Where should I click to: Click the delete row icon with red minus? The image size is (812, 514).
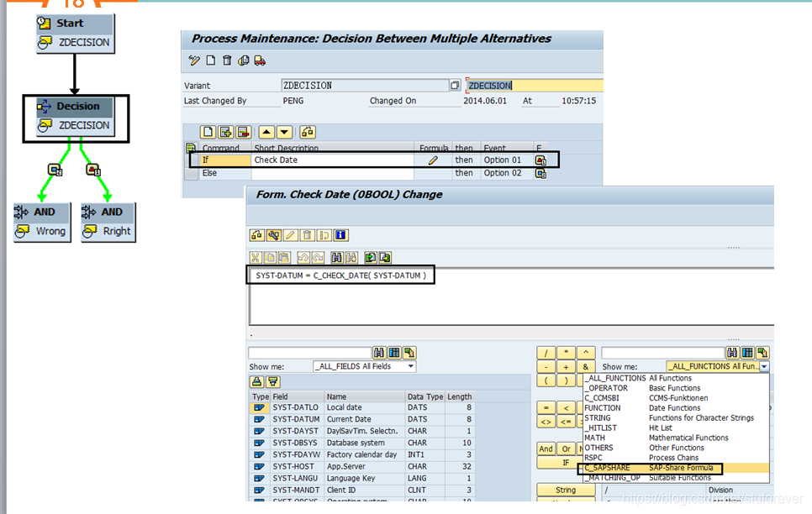[243, 132]
